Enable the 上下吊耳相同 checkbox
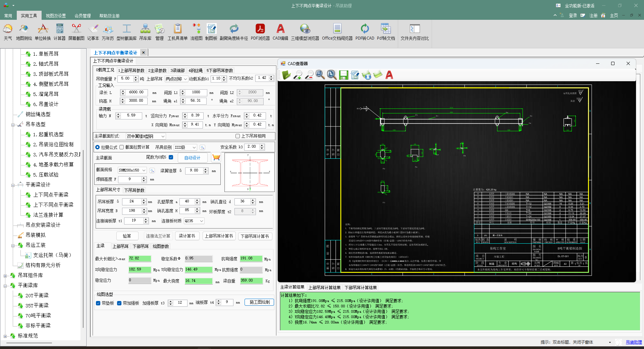This screenshot has height=349, width=644. click(238, 136)
